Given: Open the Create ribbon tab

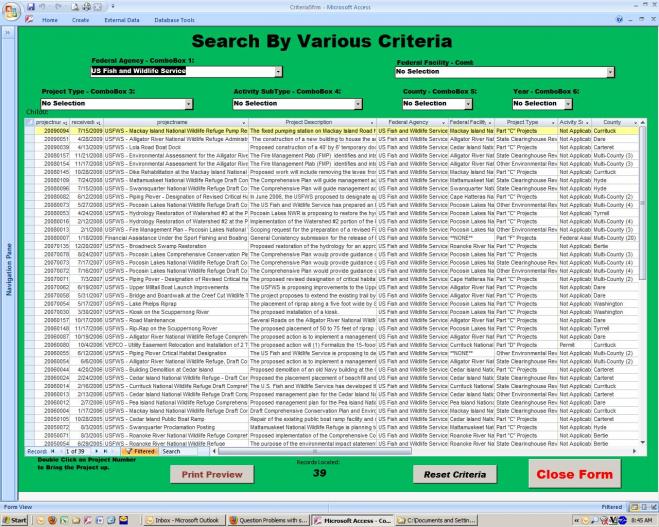Looking at the screenshot, I should (80, 20).
